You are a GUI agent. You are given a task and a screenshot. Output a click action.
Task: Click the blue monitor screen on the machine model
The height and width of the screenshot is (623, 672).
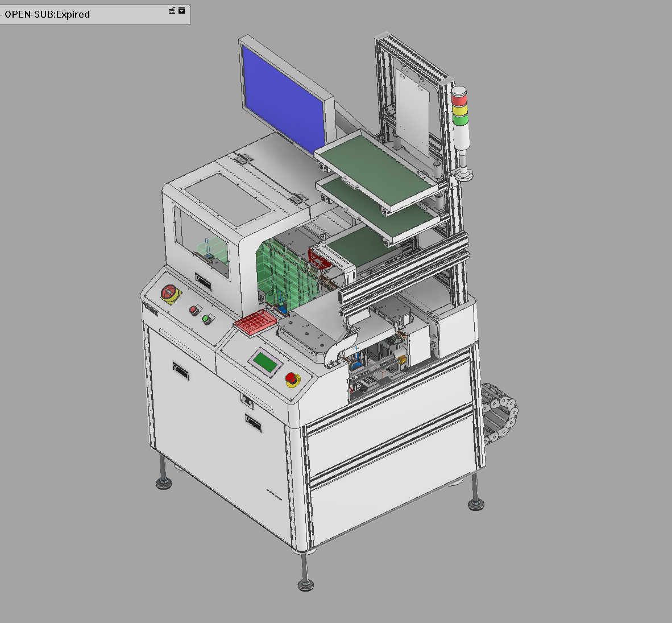(283, 100)
